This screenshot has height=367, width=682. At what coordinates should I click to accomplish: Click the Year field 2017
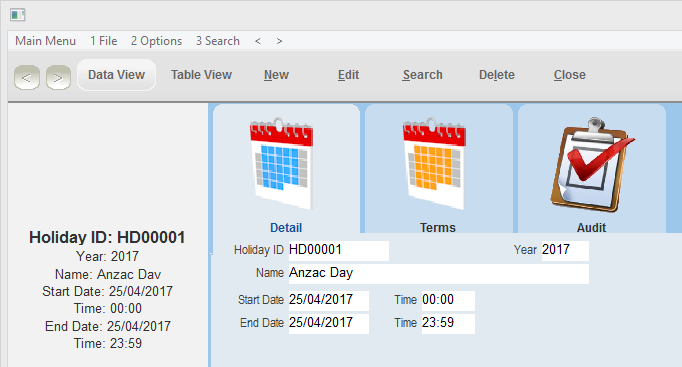coord(565,251)
